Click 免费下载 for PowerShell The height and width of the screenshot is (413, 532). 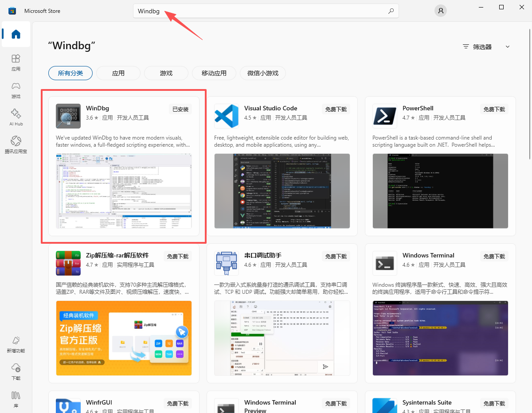tap(494, 109)
